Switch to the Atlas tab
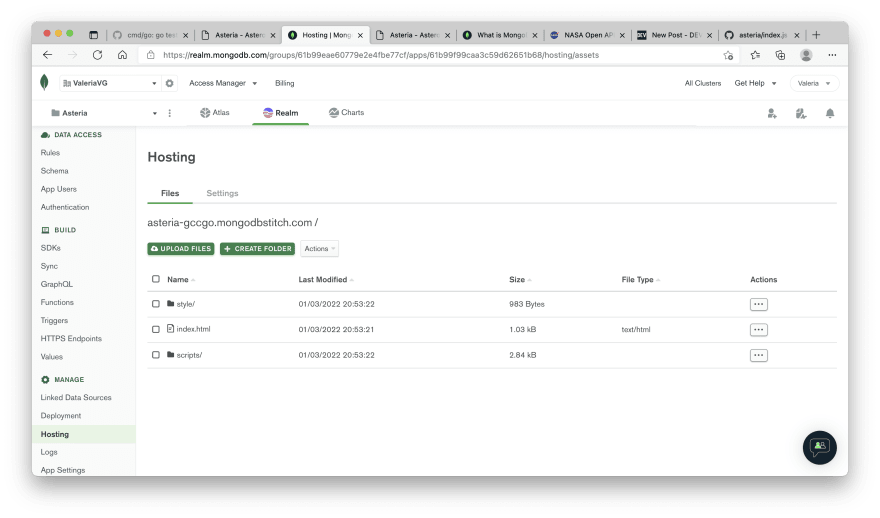 tap(215, 112)
